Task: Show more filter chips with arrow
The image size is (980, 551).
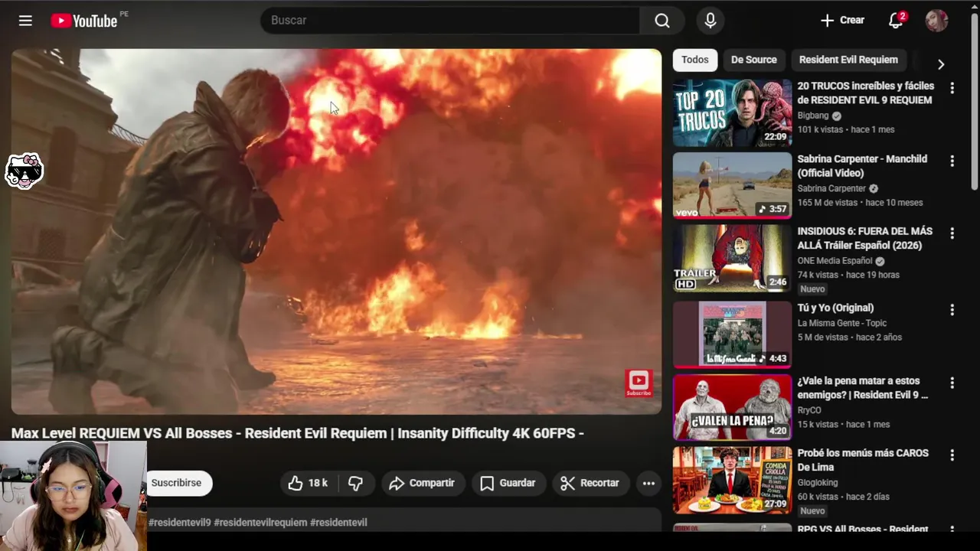Action: (941, 64)
